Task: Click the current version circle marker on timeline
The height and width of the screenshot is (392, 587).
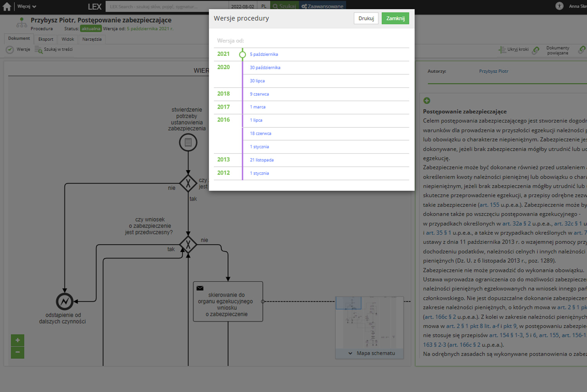Action: pos(242,54)
